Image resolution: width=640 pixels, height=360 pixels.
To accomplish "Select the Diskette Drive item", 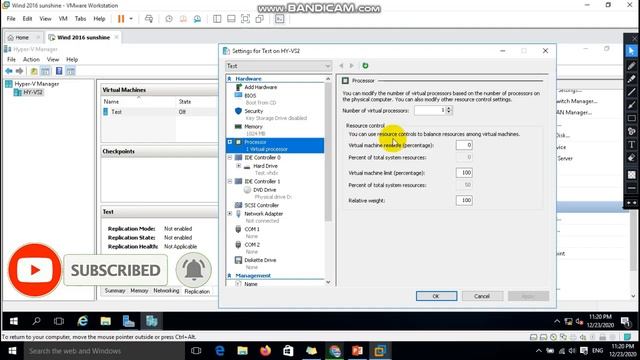I will pyautogui.click(x=260, y=260).
